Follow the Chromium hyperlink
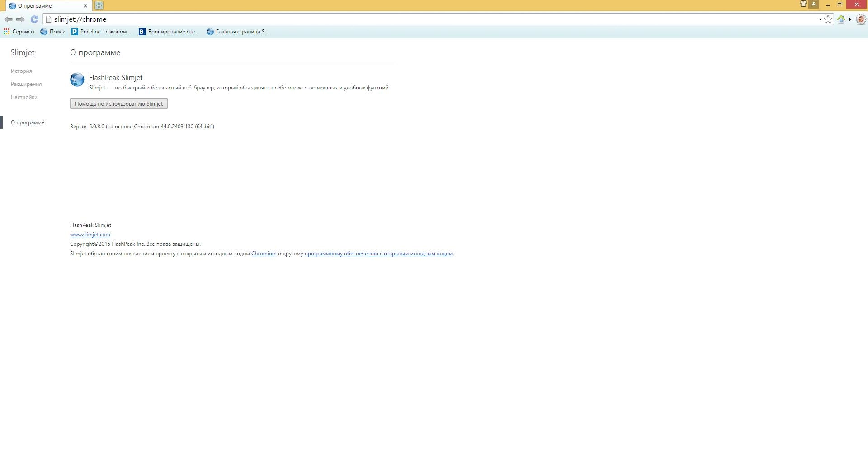Image resolution: width=868 pixels, height=470 pixels. pos(264,254)
